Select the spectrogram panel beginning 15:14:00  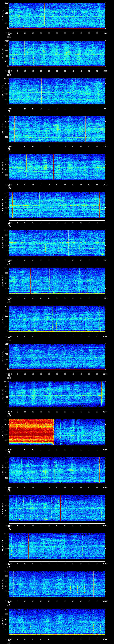point(57,508)
